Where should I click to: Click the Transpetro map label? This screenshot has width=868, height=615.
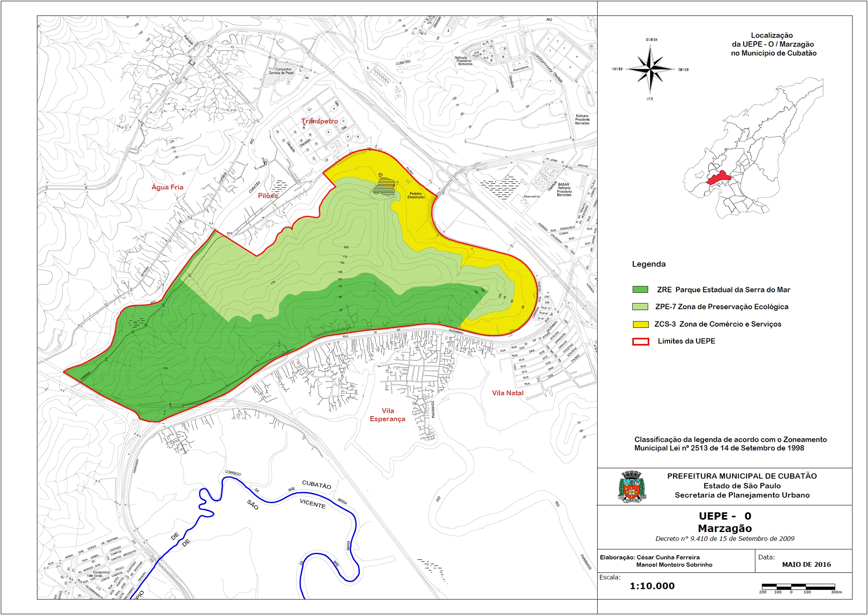click(319, 121)
